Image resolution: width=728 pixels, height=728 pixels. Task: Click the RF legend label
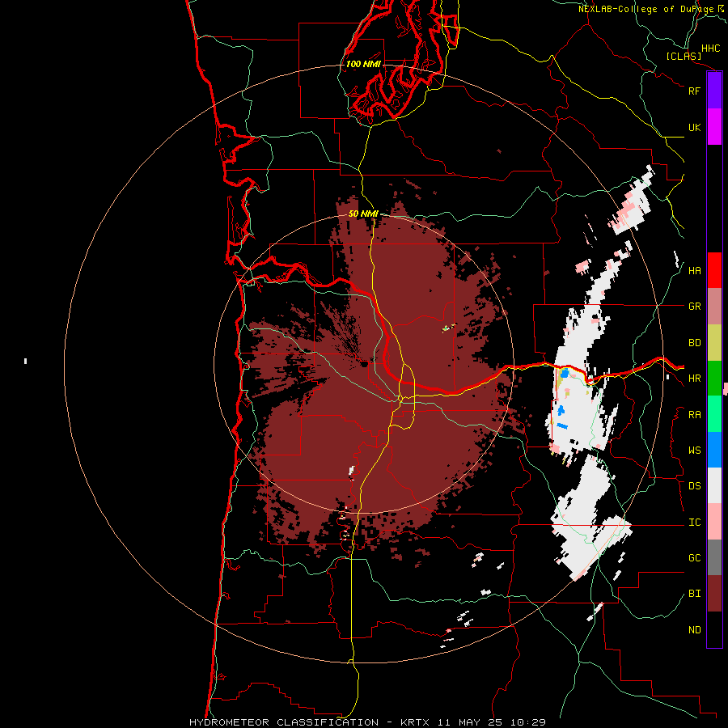click(694, 91)
